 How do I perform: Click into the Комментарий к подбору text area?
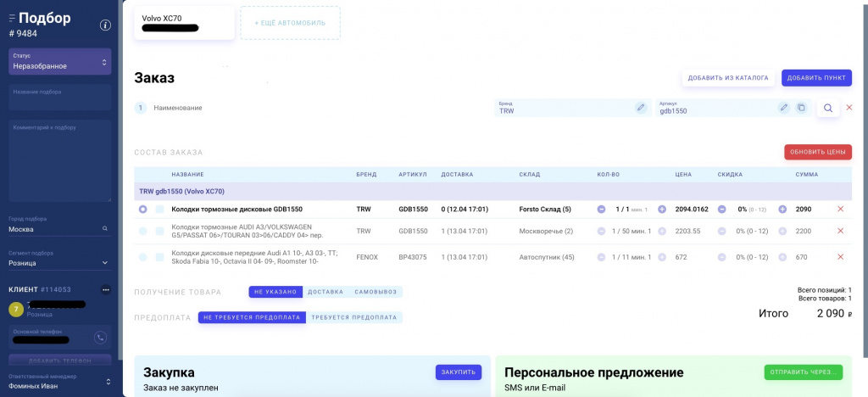(59, 161)
